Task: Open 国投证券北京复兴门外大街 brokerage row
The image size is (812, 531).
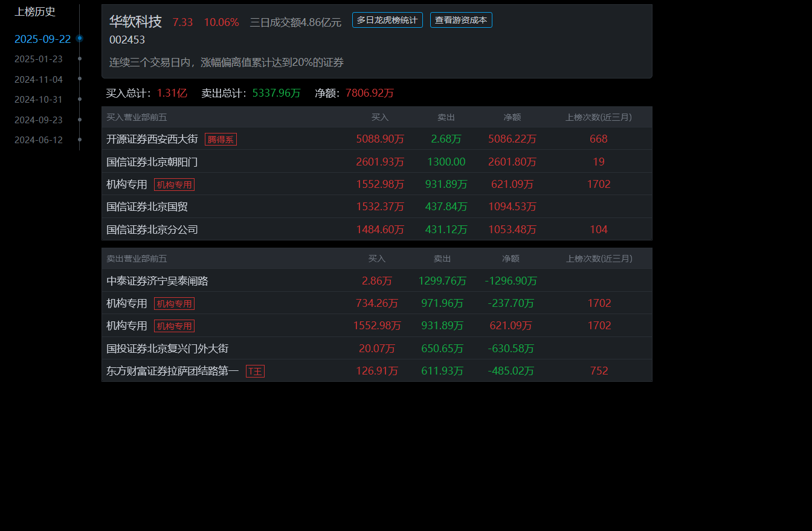Action: pos(377,349)
